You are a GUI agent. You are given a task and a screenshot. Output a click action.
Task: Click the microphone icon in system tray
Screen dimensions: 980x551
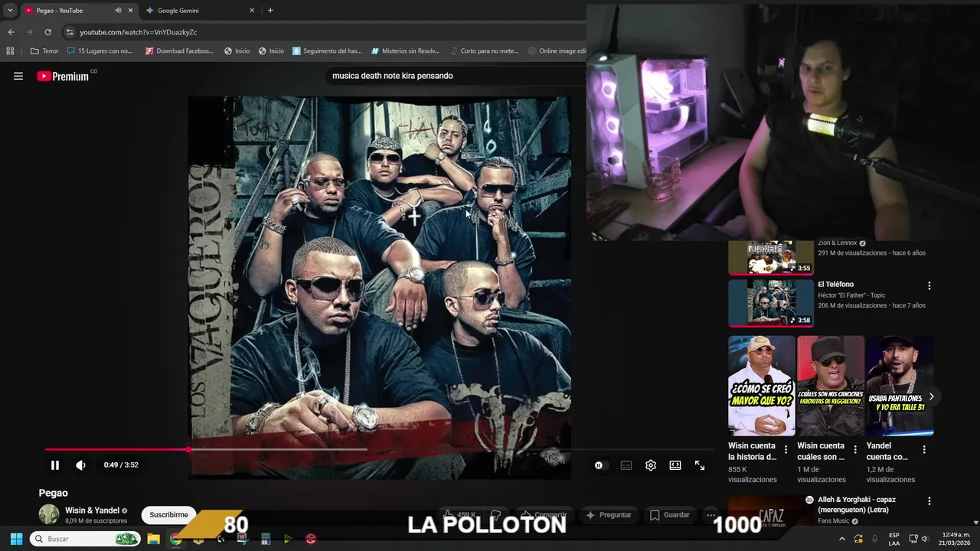pyautogui.click(x=874, y=539)
